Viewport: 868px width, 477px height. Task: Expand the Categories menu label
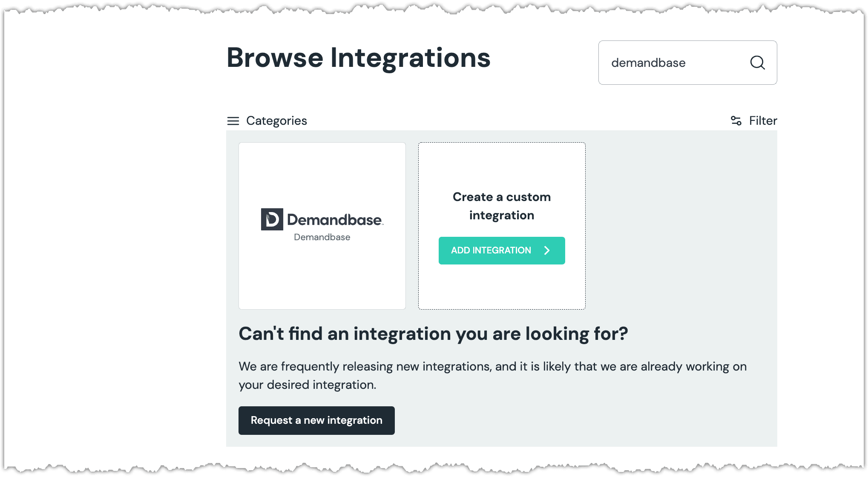[276, 121]
